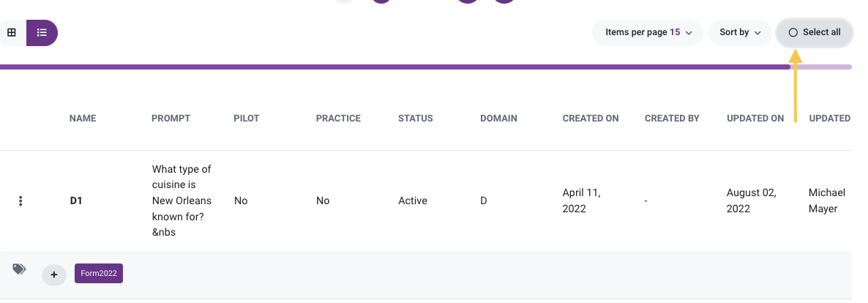Screen dimensions: 868x303
Task: Switch to grid view icon
Action: pos(11,33)
